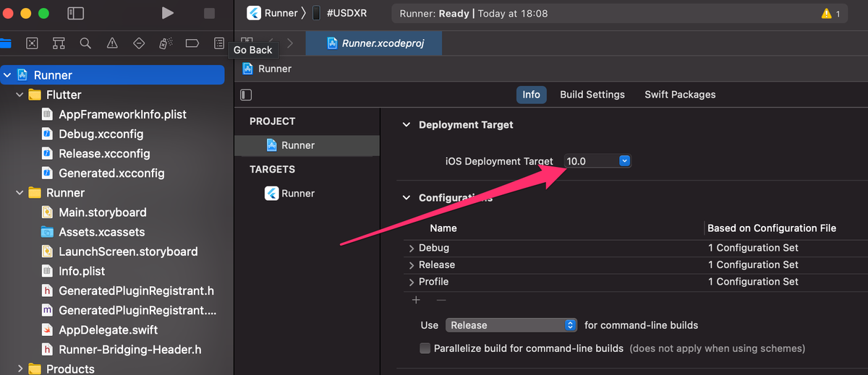Open the Issue navigator warning triangle
The image size is (868, 375).
tap(112, 43)
